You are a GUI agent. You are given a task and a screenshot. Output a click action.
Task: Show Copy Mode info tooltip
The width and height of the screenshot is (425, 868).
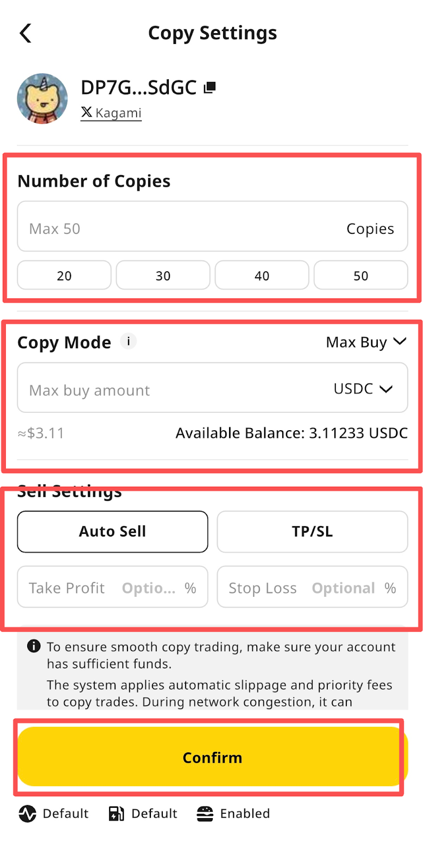point(128,341)
